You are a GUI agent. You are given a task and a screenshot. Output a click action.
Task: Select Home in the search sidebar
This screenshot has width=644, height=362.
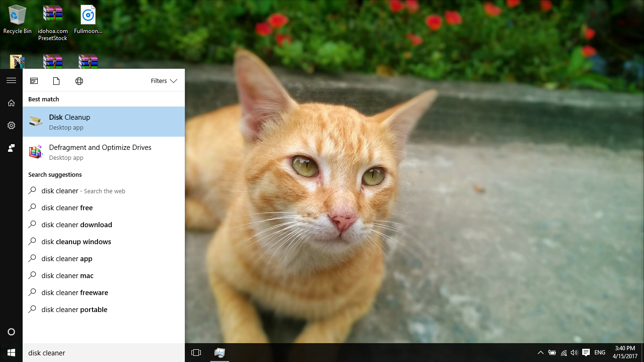pos(11,103)
